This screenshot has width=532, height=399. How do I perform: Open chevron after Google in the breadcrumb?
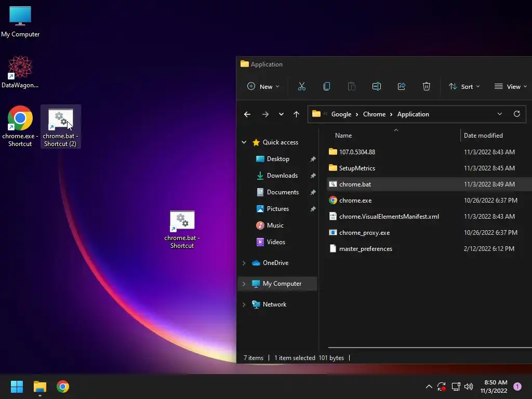click(357, 114)
